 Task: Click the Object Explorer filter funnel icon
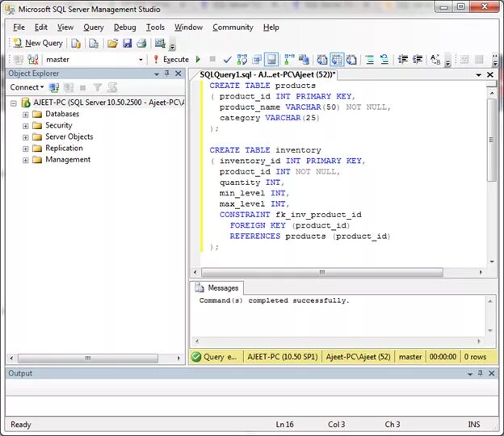[98, 87]
